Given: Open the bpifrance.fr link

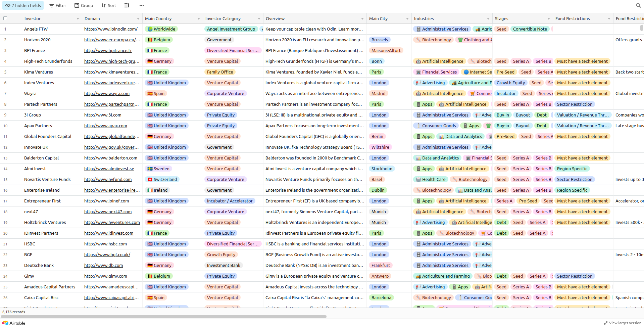Looking at the screenshot, I should coord(108,51).
